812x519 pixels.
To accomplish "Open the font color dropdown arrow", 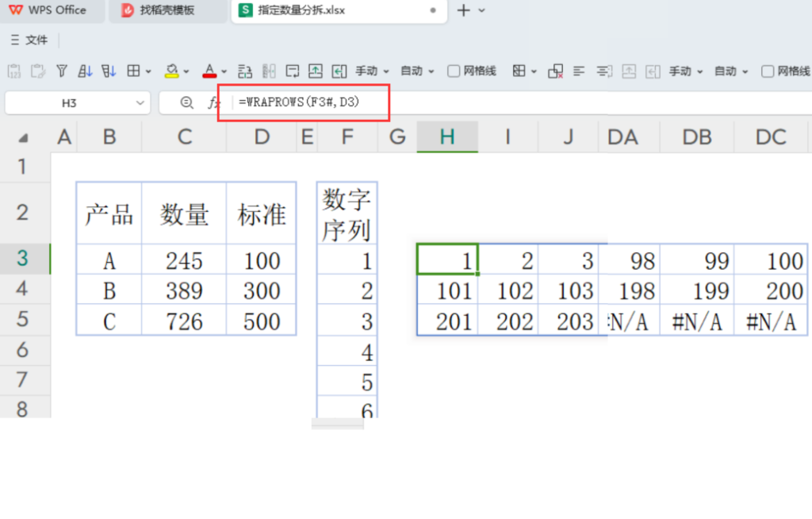I will (224, 71).
